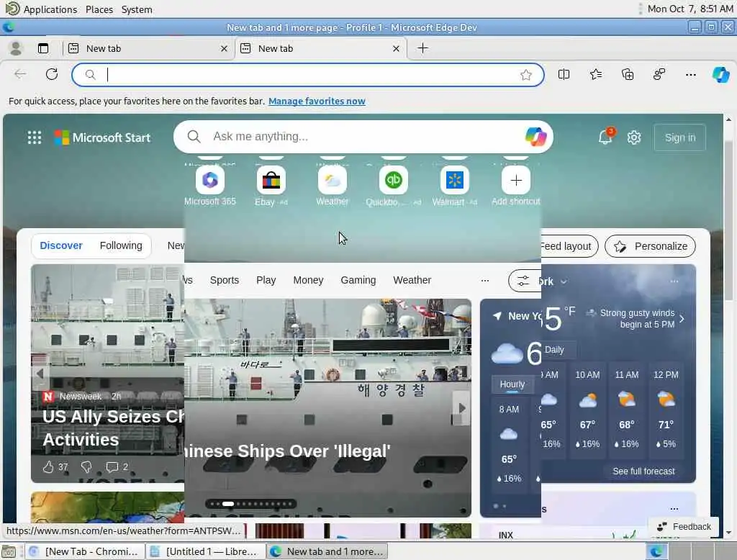Open weather card options ellipsis
This screenshot has height=560, width=737.
(674, 281)
